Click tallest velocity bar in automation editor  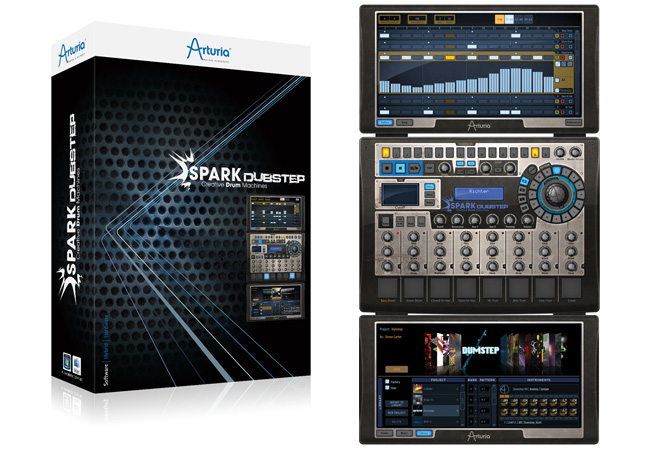(516, 80)
